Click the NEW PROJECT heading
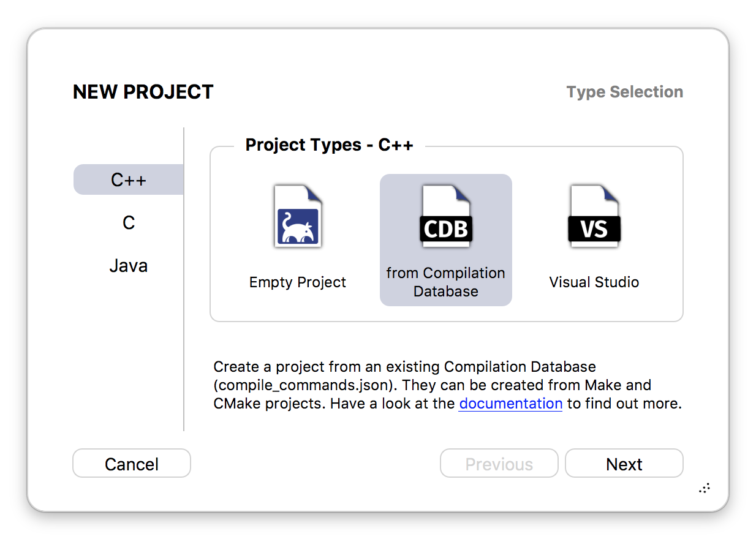Image resolution: width=756 pixels, height=550 pixels. pos(143,92)
